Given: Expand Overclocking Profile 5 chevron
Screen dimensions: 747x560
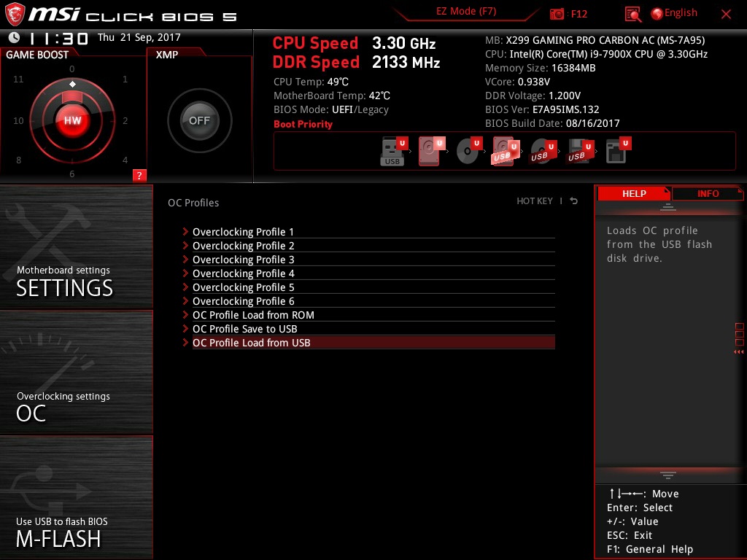Looking at the screenshot, I should pos(185,287).
